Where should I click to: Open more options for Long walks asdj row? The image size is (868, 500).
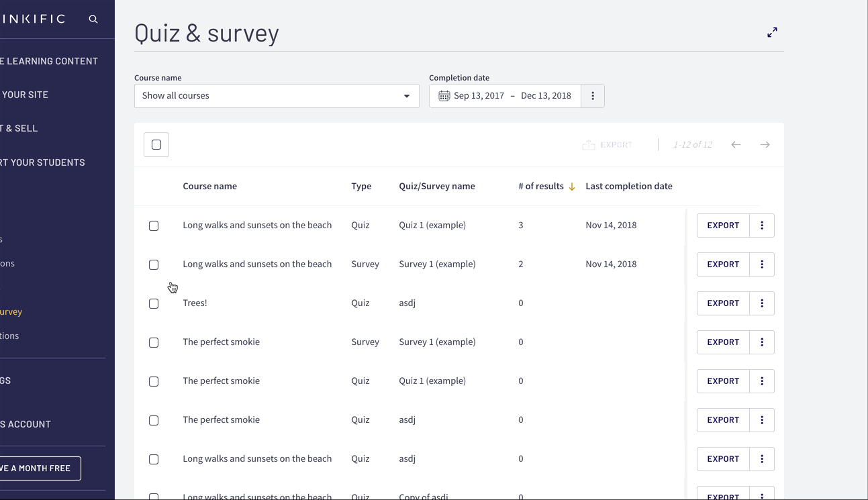[x=762, y=459]
